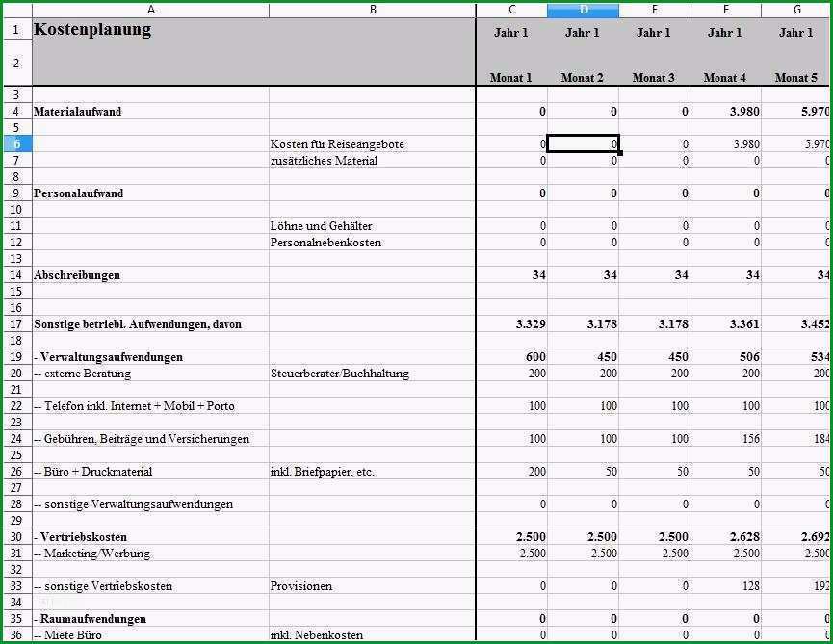This screenshot has width=833, height=644.
Task: Select row 6 header
Action: [16, 143]
